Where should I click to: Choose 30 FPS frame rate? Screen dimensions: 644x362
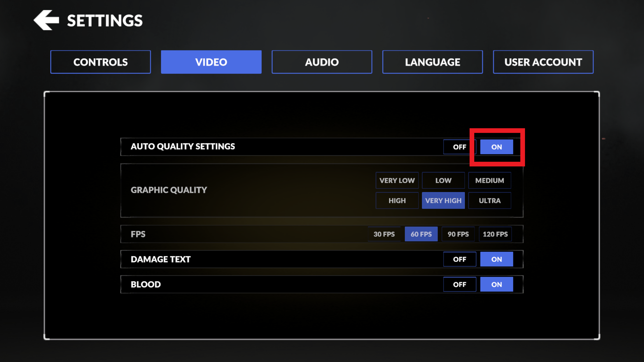tap(384, 234)
